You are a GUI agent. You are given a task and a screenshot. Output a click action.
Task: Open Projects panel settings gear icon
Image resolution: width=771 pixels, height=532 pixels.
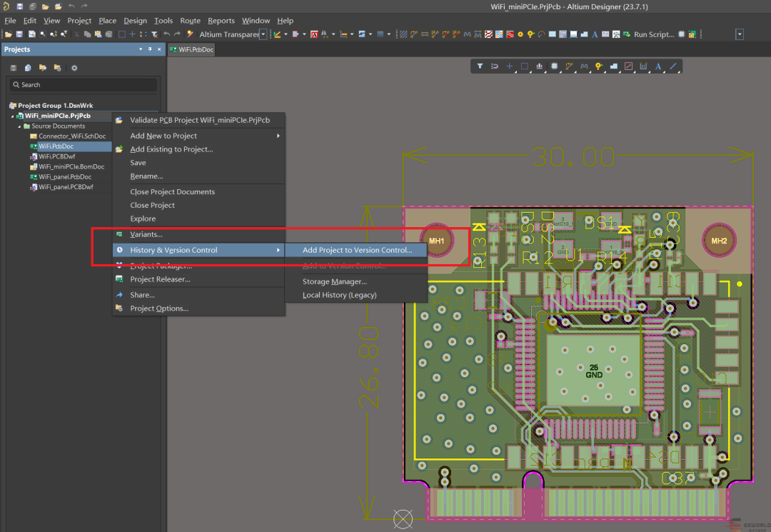coord(74,68)
